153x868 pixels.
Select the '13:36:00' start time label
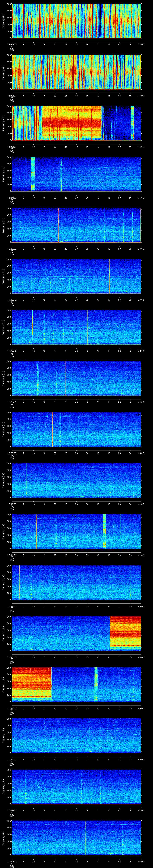pos(12,300)
